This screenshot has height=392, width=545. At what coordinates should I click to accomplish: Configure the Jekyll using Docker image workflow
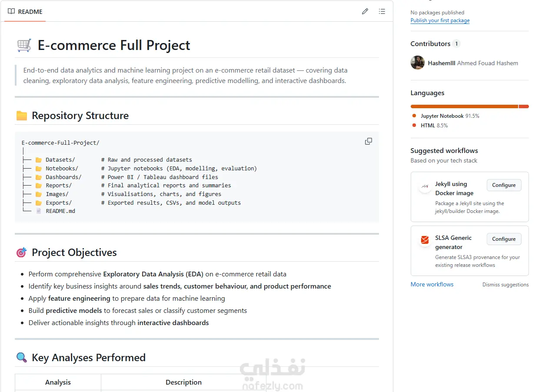[x=504, y=185]
